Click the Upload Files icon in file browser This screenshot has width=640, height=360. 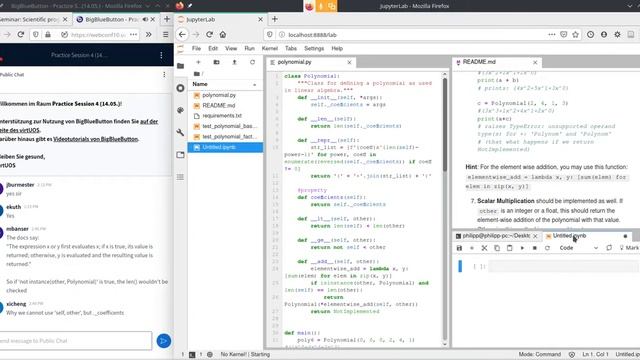point(234,62)
